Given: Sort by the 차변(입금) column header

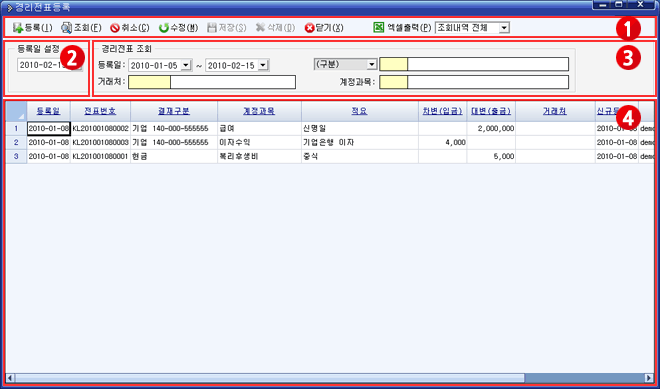Looking at the screenshot, I should click(x=442, y=111).
